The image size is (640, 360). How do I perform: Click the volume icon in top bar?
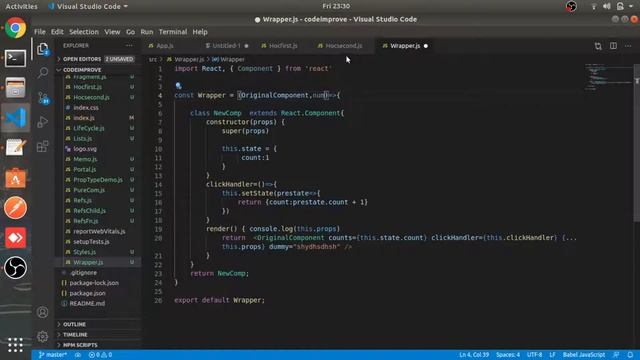[x=607, y=6]
